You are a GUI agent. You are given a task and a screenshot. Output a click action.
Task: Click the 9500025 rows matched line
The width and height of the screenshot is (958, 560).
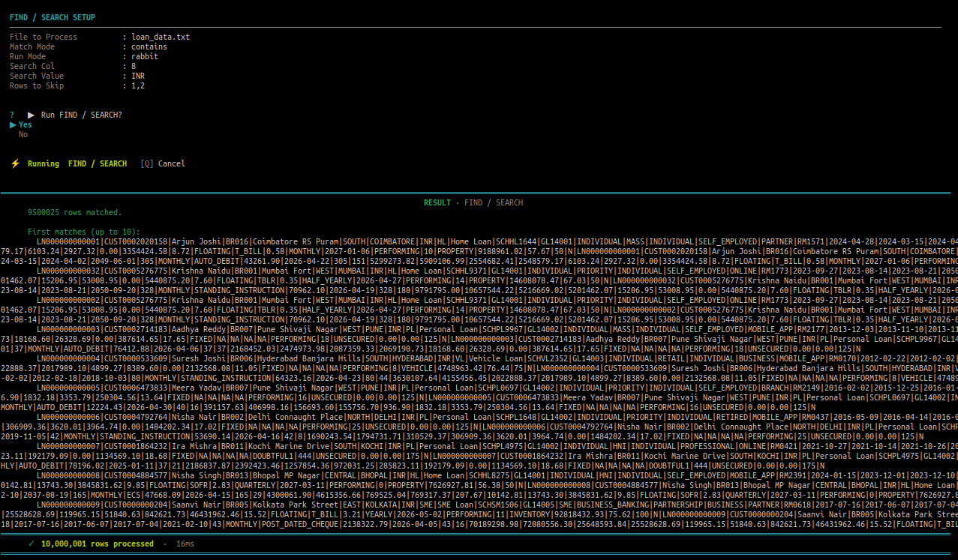click(74, 212)
